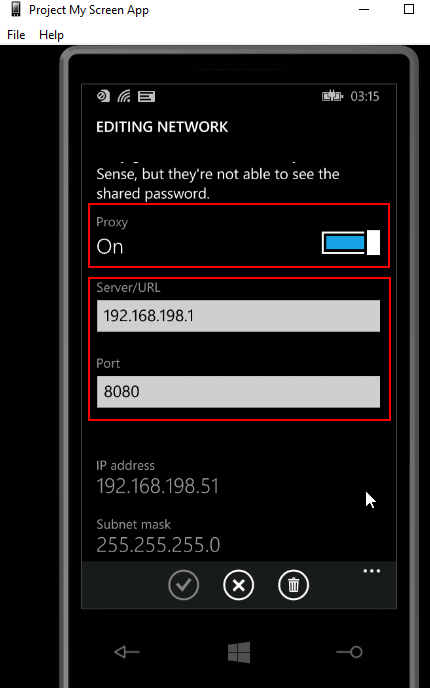Click the clock showing 03:15
This screenshot has height=688, width=430.
365,97
